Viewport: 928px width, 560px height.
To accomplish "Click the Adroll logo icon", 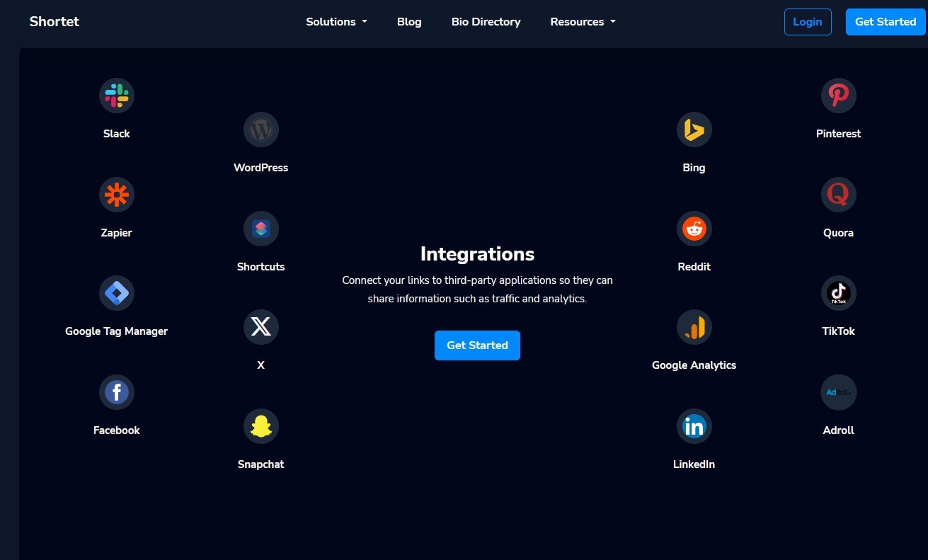I will 839,392.
